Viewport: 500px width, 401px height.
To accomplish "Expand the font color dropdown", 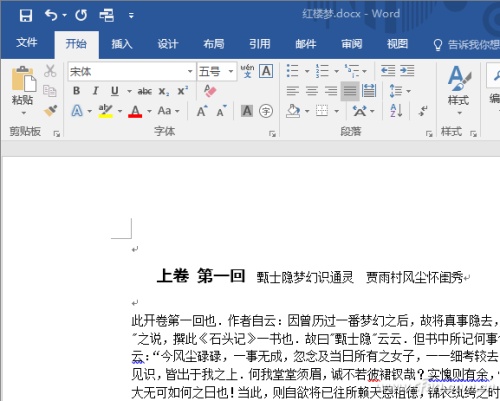I will 149,111.
